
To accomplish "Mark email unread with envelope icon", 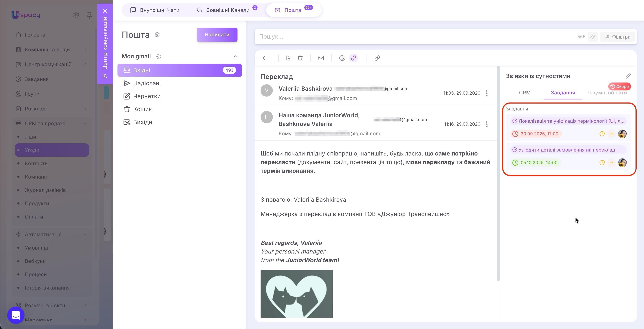I will (321, 58).
